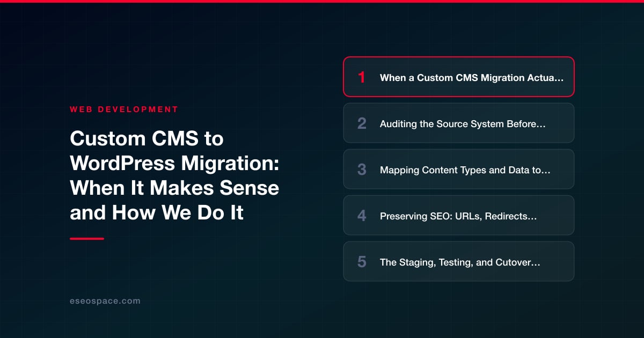Choose item 3 'Mapping Content Types and Data to…'
The height and width of the screenshot is (338, 644).
pyautogui.click(x=459, y=169)
